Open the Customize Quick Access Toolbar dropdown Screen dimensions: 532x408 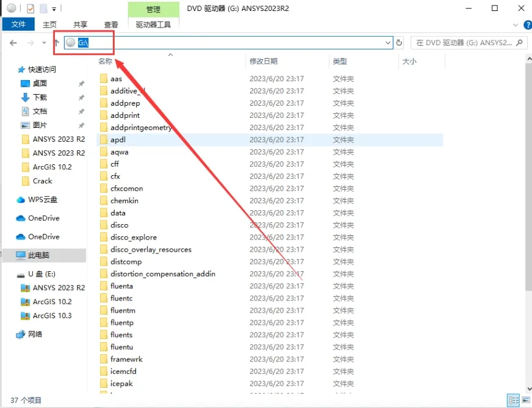54,9
